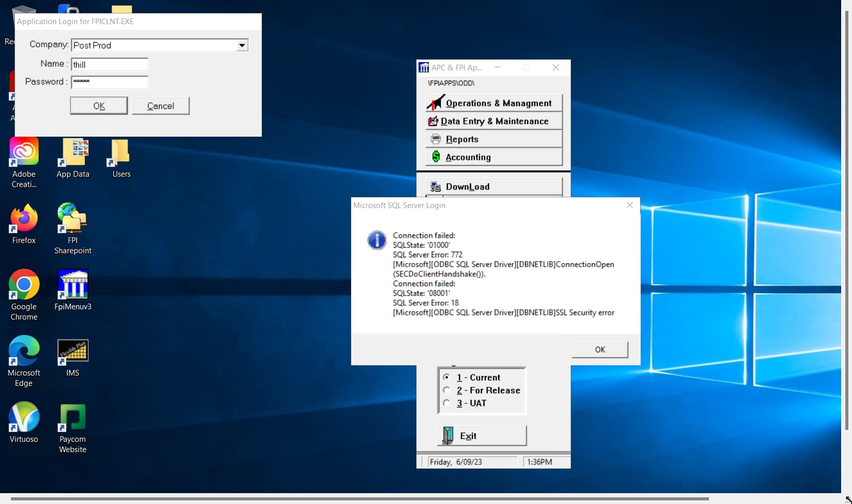Open the Data Entry & Maintenance menu
The width and height of the screenshot is (852, 504).
click(494, 121)
